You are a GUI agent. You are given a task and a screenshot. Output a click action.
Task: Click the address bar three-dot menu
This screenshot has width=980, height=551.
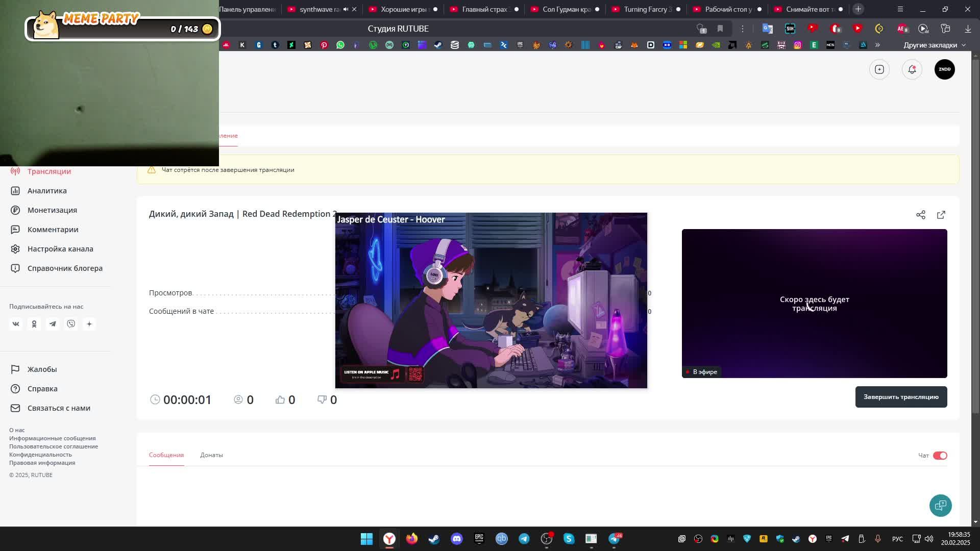pos(743,29)
